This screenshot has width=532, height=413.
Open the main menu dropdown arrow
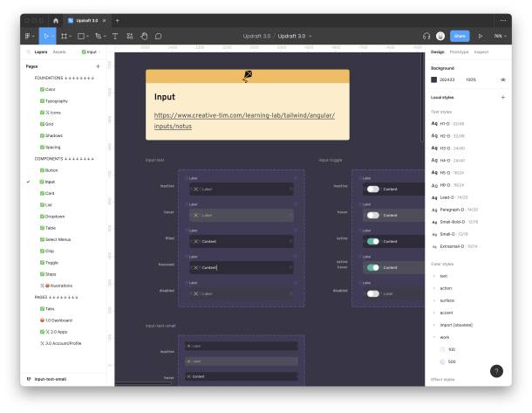(33, 37)
